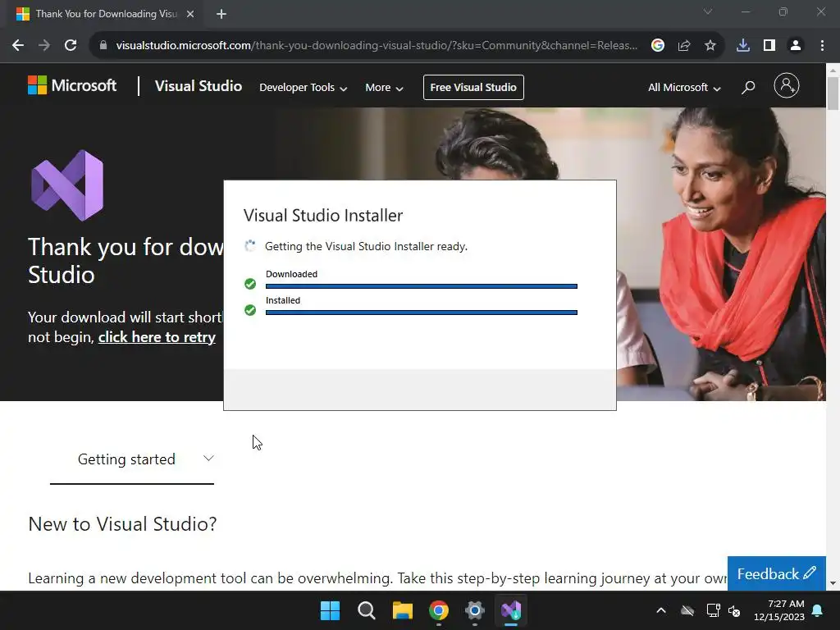Open Chrome three-dot menu
Image resolution: width=840 pixels, height=630 pixels.
(822, 46)
